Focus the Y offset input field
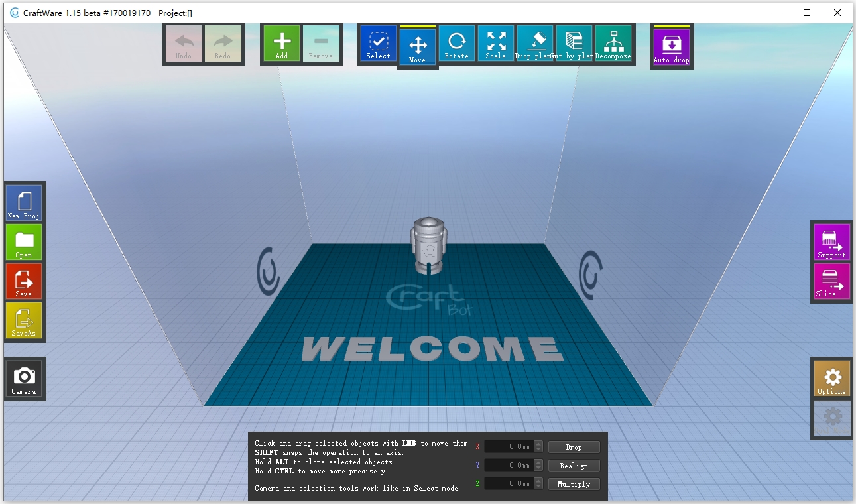This screenshot has height=504, width=856. coord(509,466)
